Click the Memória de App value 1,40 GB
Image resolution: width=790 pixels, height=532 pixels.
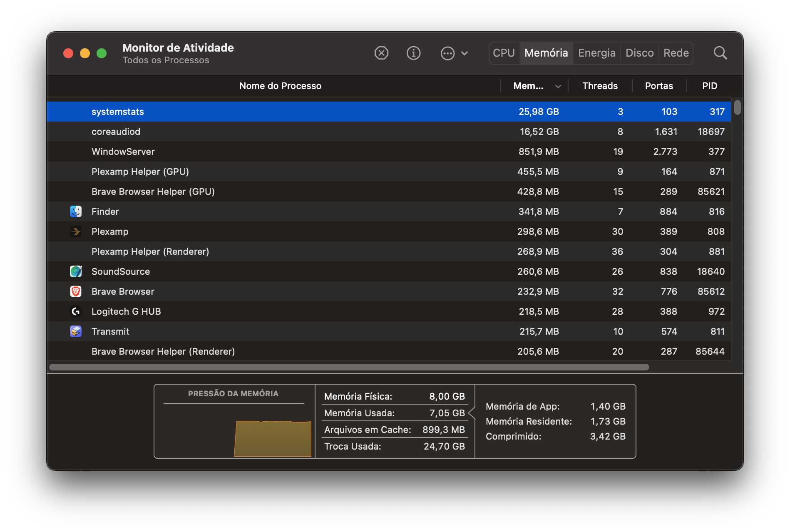(608, 406)
